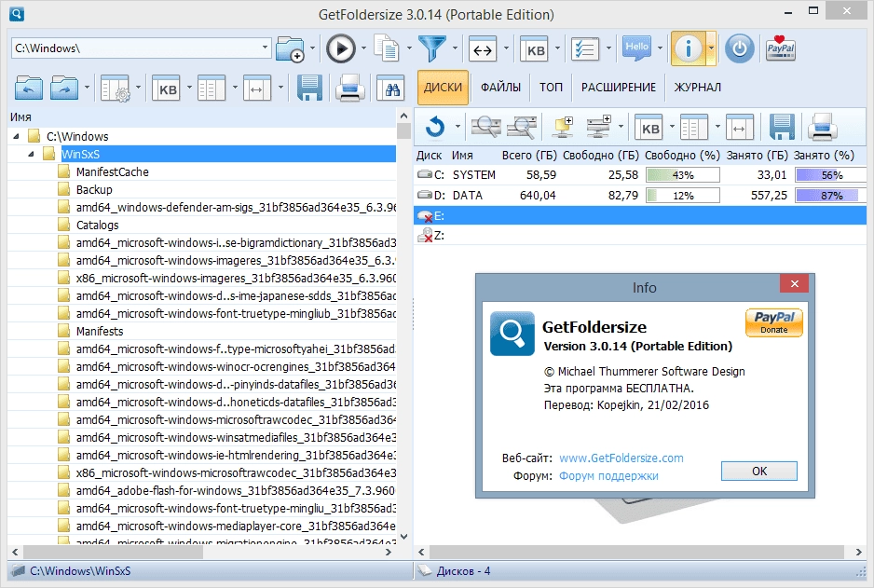Close the Info dialog with the red X
The image size is (874, 588).
pos(794,284)
